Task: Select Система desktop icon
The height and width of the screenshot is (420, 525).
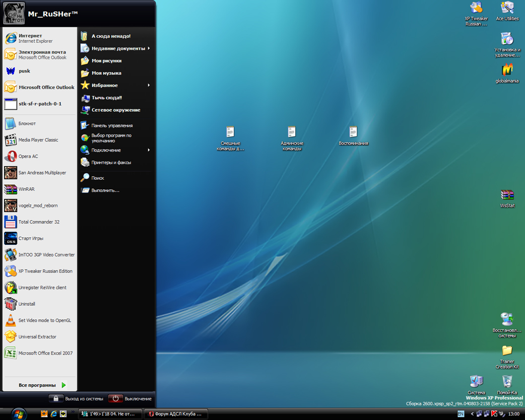Action: coord(476,385)
